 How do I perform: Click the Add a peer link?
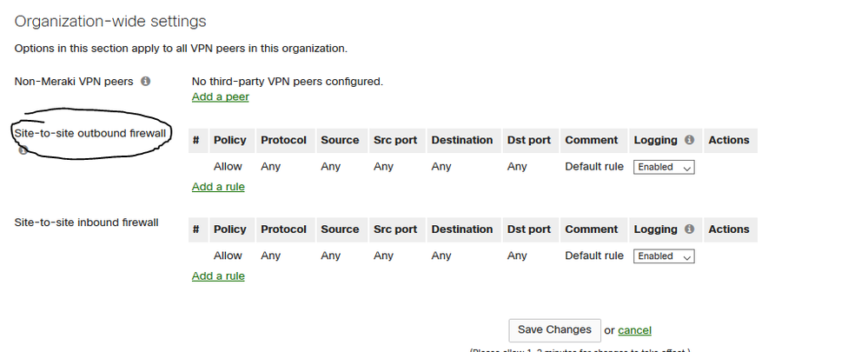click(220, 96)
